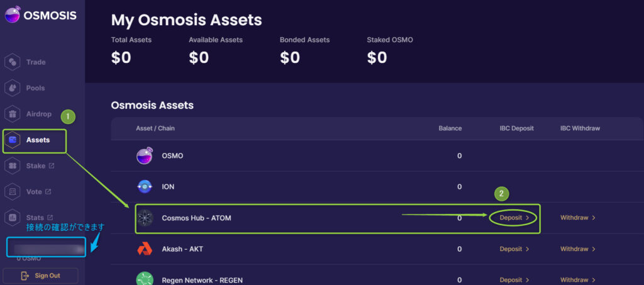Click the OSMO token icon
644x285 pixels.
click(145, 155)
